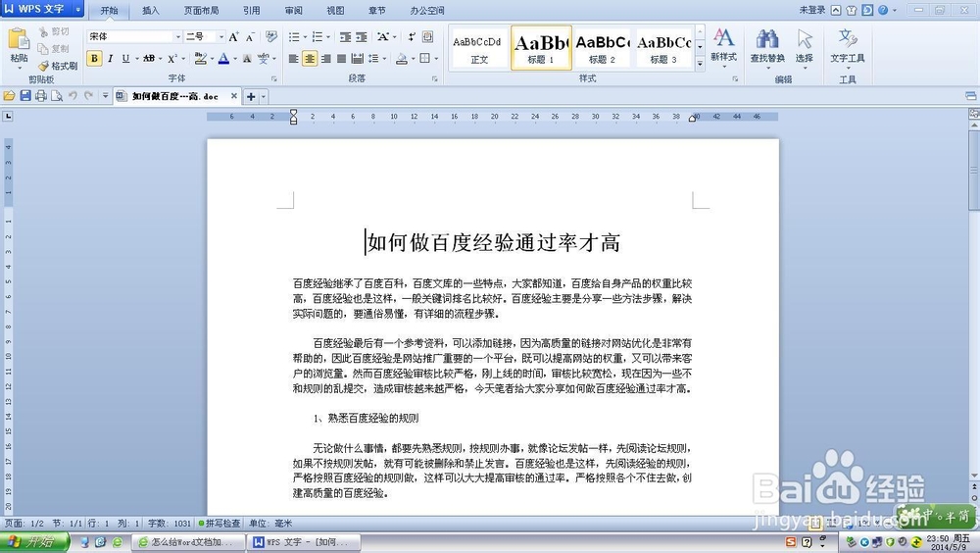The width and height of the screenshot is (980, 553).
Task: Increase font size with the A+ icon
Action: (233, 37)
